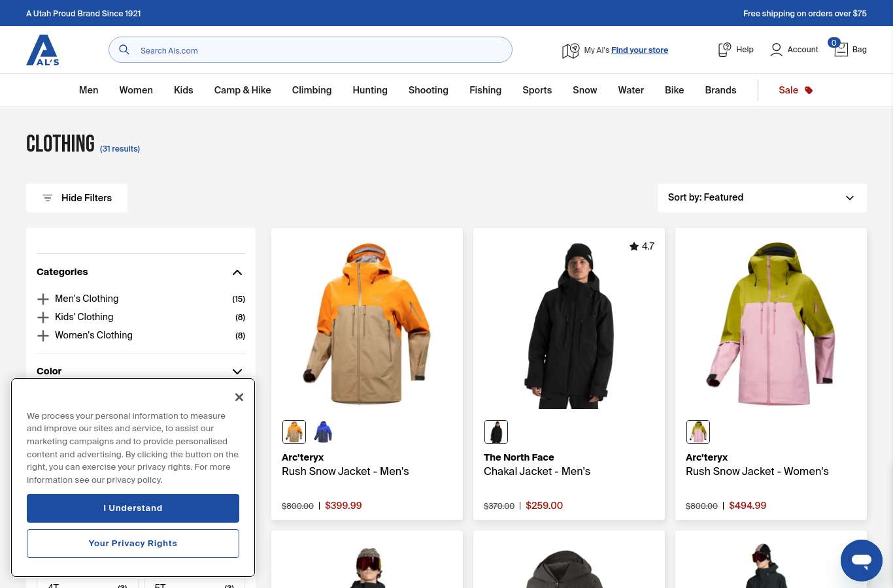Open Rush Snow Jacket - Women's title

757,472
